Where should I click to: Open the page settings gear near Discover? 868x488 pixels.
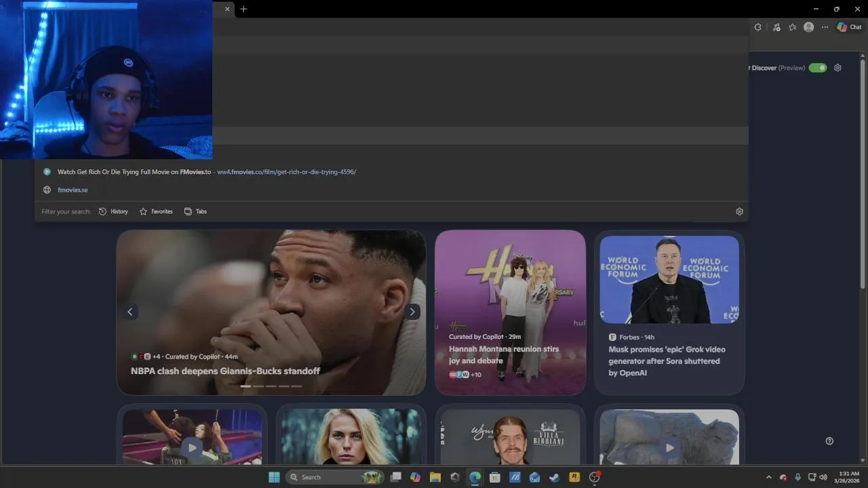tap(837, 68)
